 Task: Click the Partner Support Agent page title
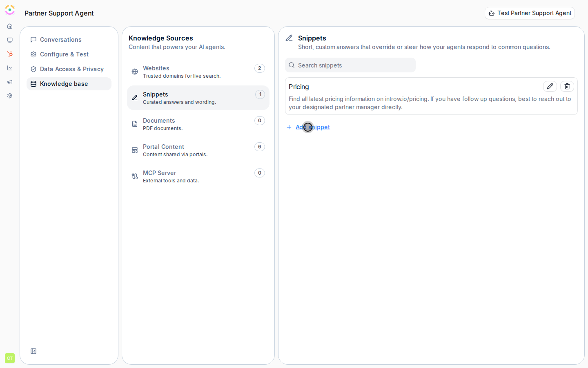59,13
